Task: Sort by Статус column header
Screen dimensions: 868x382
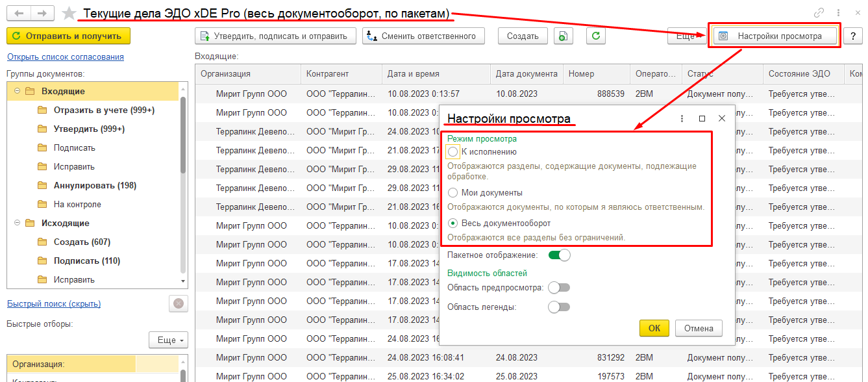Action: (x=723, y=74)
